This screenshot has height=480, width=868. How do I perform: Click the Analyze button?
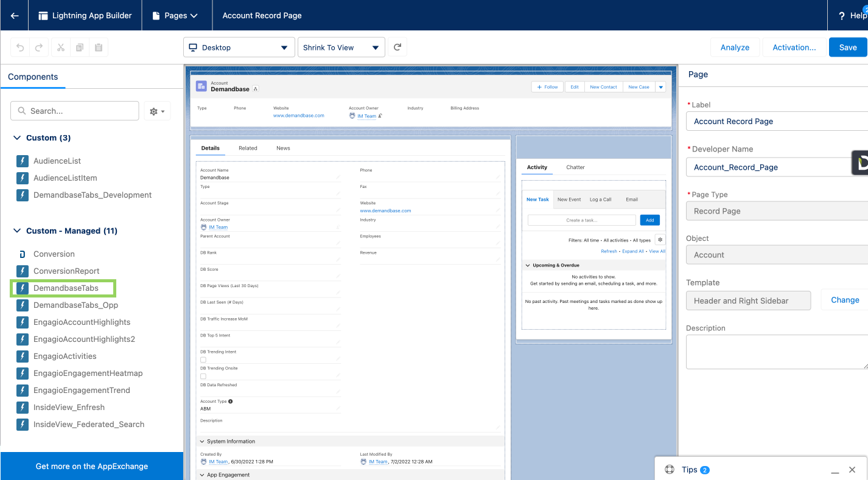(735, 47)
